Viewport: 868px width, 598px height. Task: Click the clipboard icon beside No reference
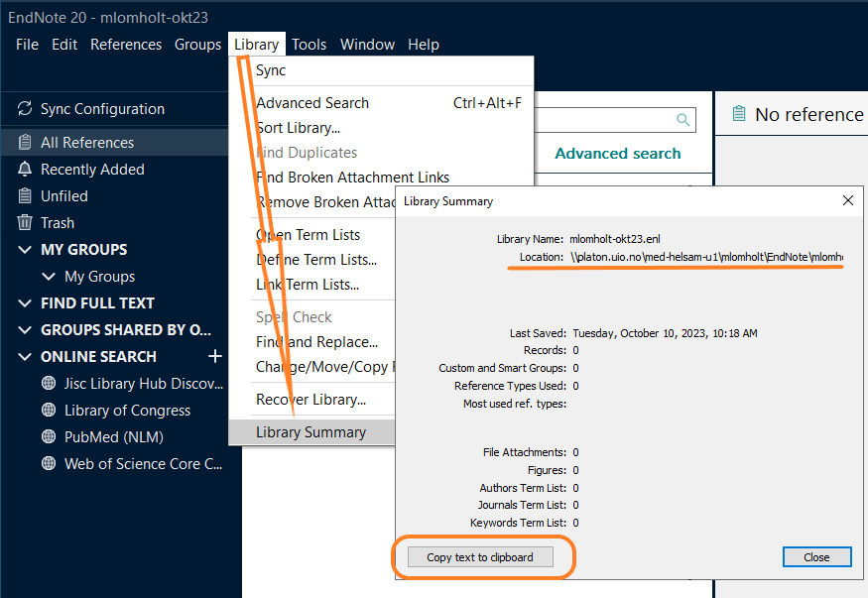coord(738,114)
